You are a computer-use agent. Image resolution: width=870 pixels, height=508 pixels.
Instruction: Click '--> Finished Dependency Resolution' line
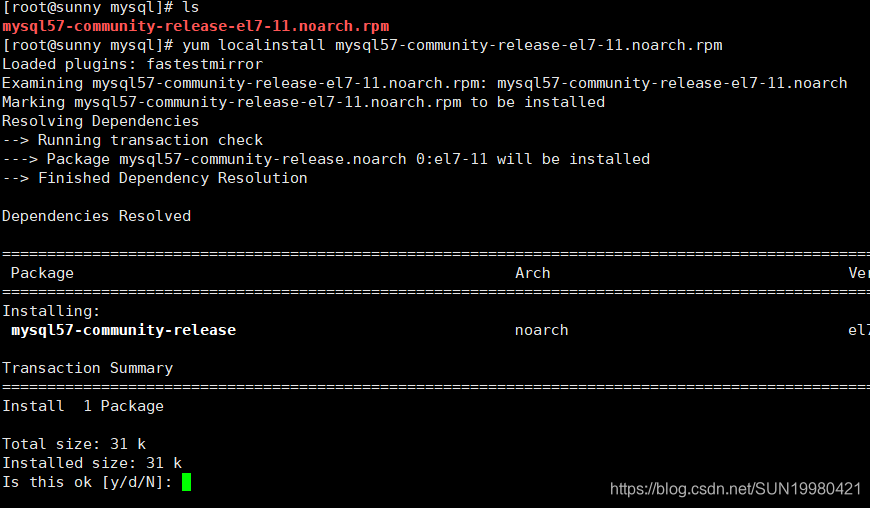coord(155,178)
